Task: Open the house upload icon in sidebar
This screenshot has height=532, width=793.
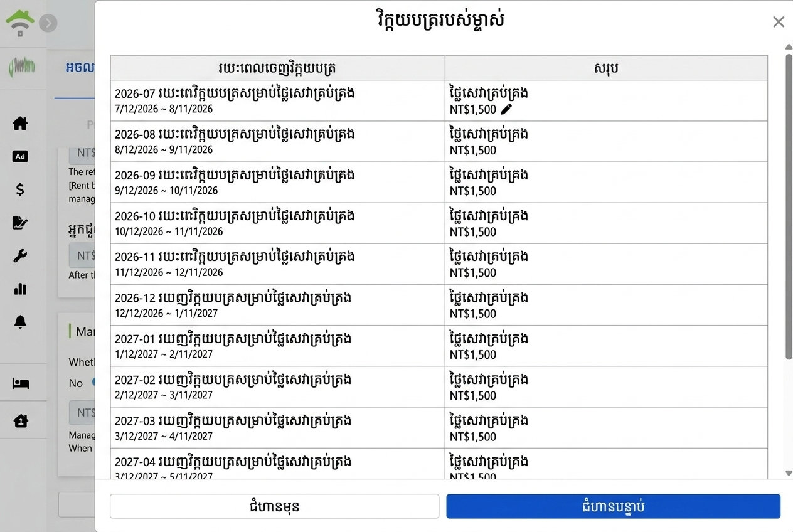Action: (21, 420)
